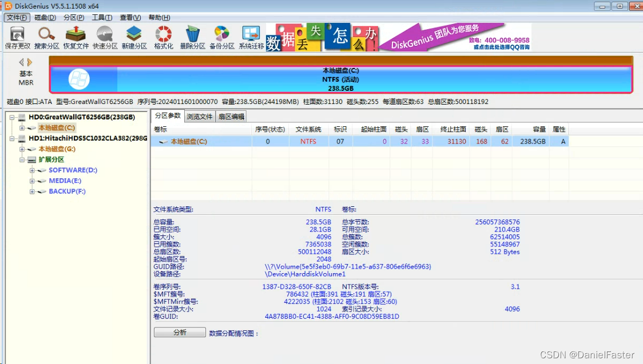Select BACKUP(F:) in disk tree
643x364 pixels.
point(68,191)
